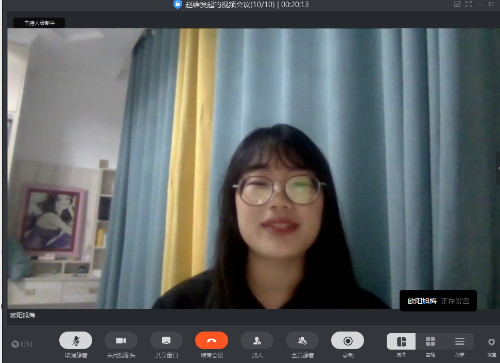Open the invite people button

pyautogui.click(x=257, y=341)
